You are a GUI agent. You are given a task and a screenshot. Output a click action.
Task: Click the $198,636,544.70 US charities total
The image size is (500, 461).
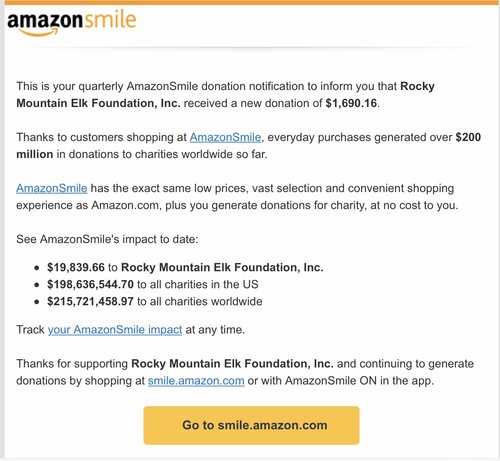coord(90,284)
